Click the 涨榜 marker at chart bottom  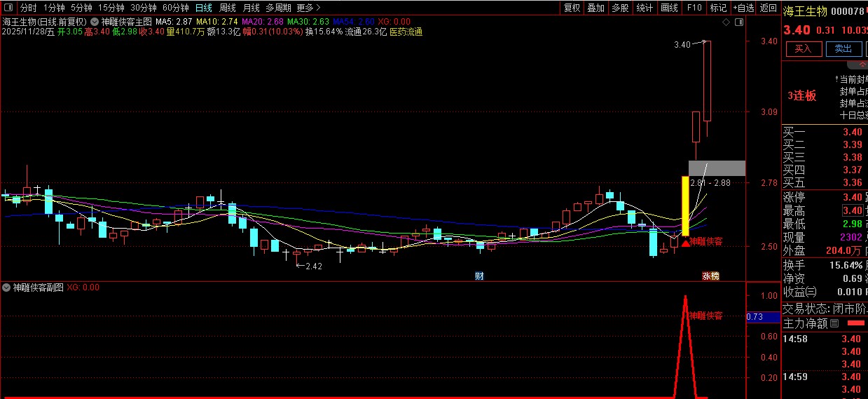click(710, 276)
